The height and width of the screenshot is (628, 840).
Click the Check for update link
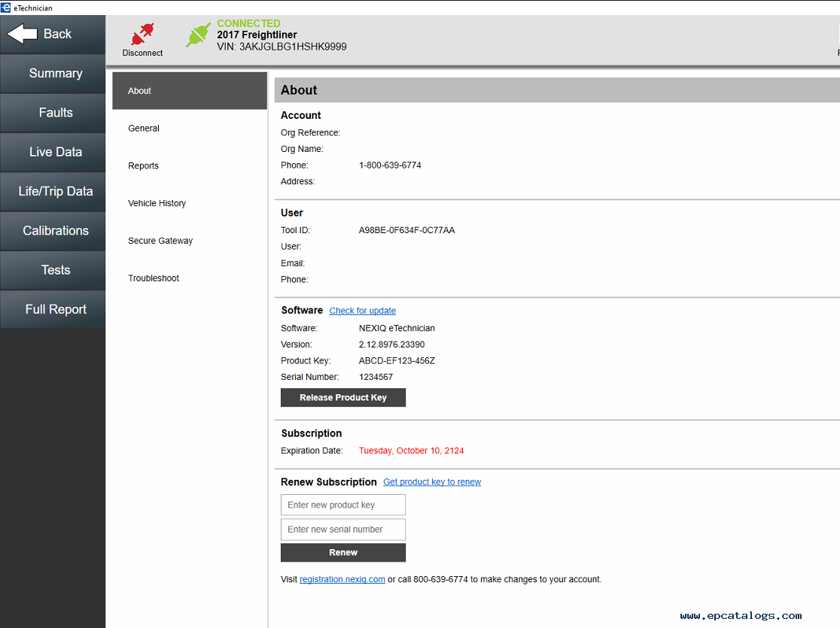(x=363, y=311)
